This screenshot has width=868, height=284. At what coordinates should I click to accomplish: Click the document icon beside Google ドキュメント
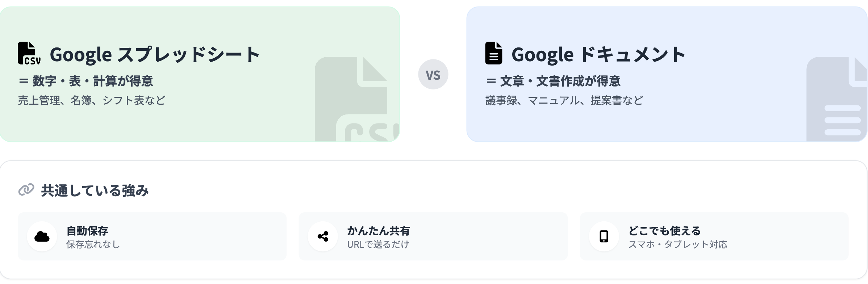click(x=493, y=54)
